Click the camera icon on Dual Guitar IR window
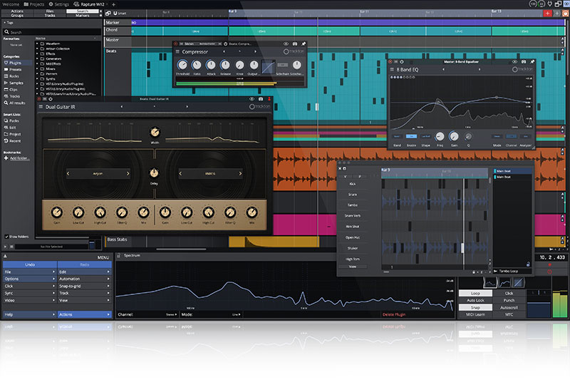 click(261, 99)
